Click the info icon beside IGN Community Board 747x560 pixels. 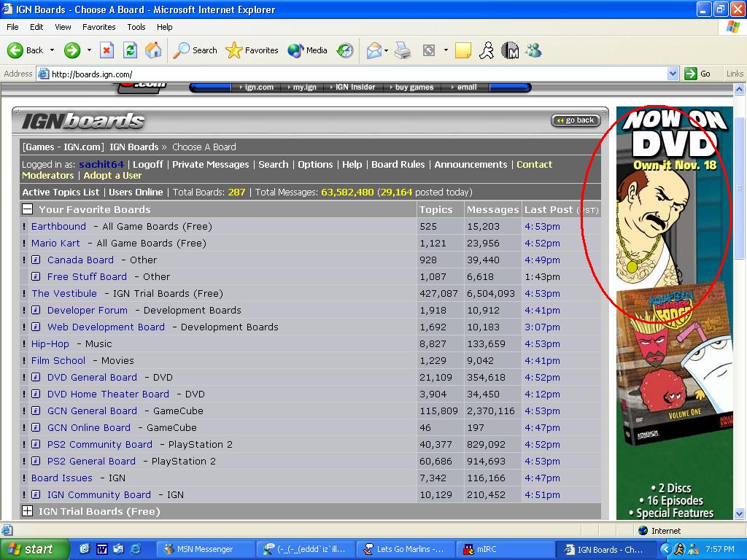tap(36, 494)
